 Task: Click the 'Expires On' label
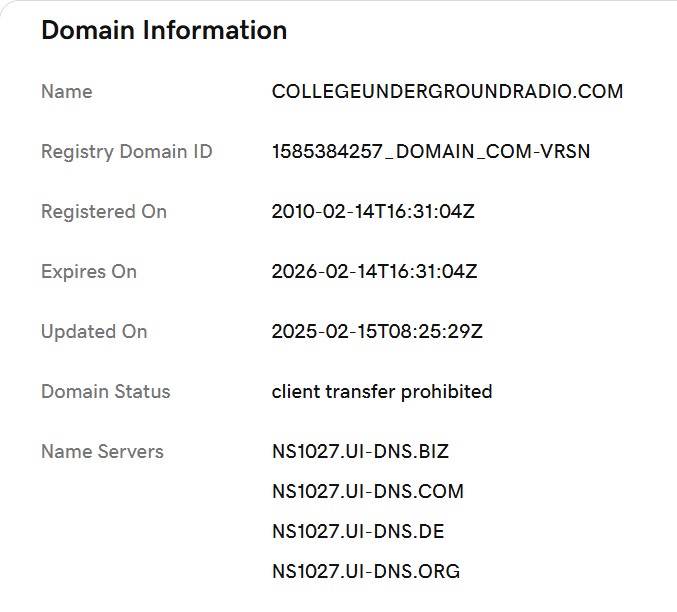(x=89, y=272)
